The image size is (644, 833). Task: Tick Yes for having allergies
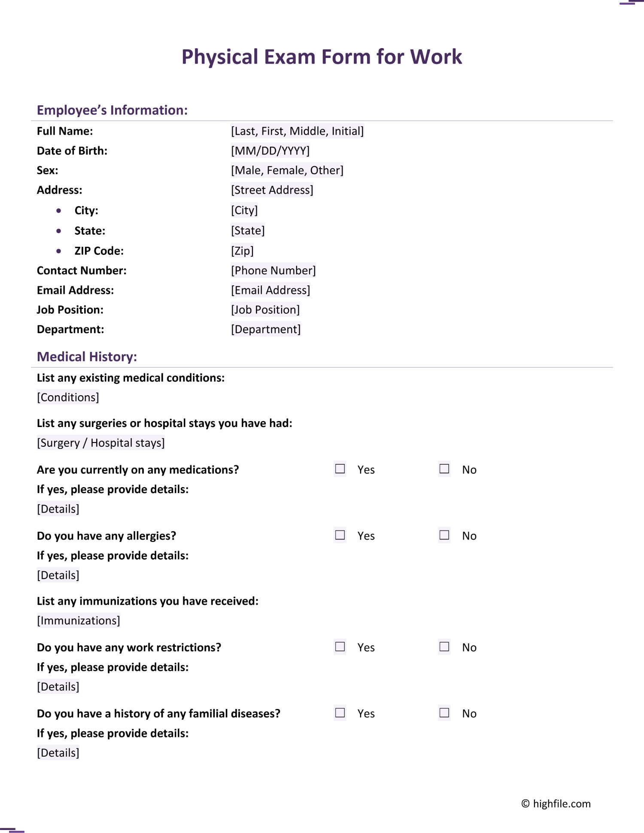[x=340, y=535]
